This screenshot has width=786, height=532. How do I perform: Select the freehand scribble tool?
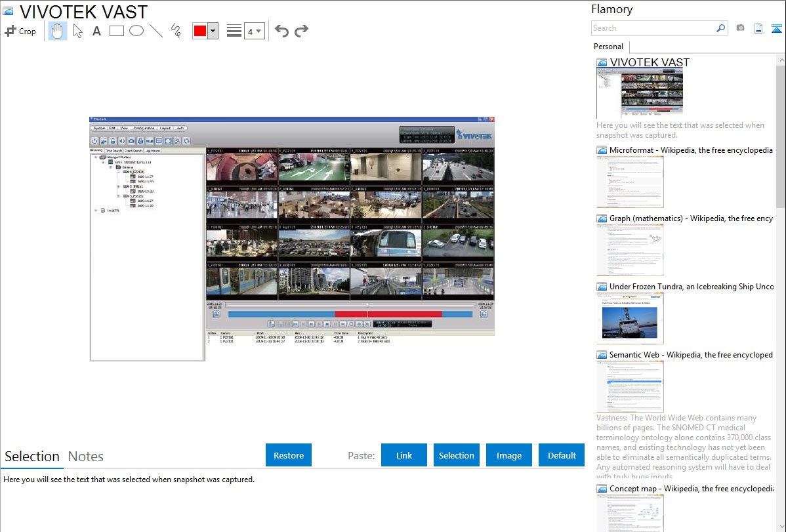176,31
